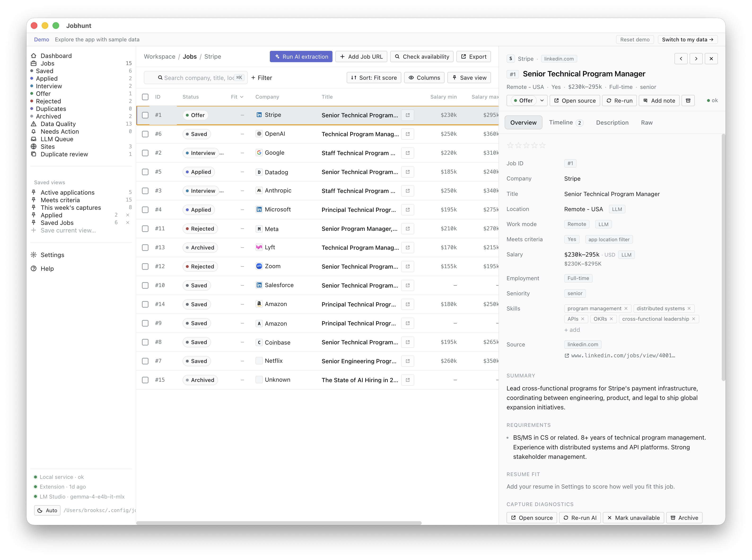
Task: Delete the Applied saved view with x
Action: 128,215
